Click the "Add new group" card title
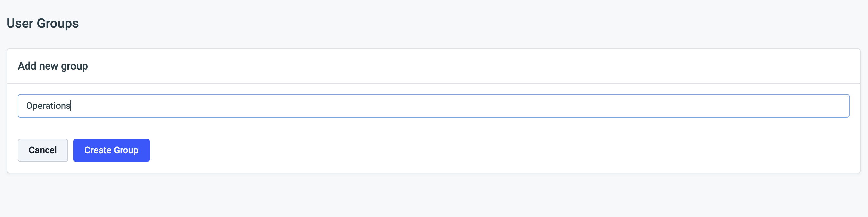The image size is (868, 217). 52,66
